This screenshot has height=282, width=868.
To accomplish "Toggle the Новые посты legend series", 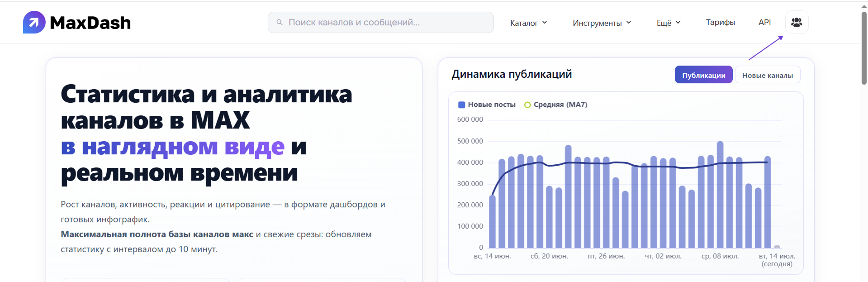I will click(x=487, y=105).
